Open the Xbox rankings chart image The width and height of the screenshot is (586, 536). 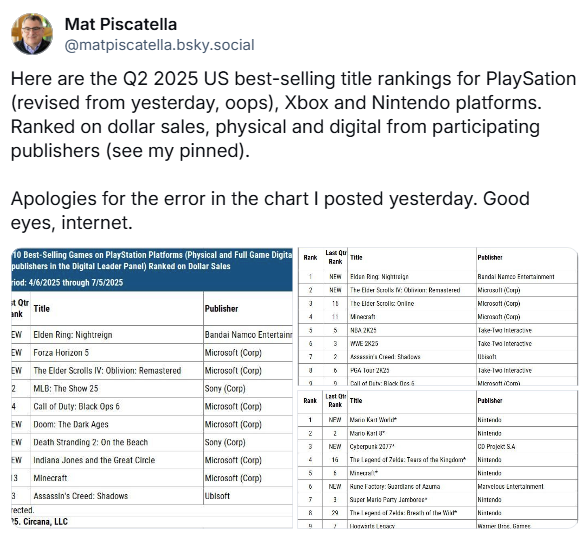tap(438, 316)
